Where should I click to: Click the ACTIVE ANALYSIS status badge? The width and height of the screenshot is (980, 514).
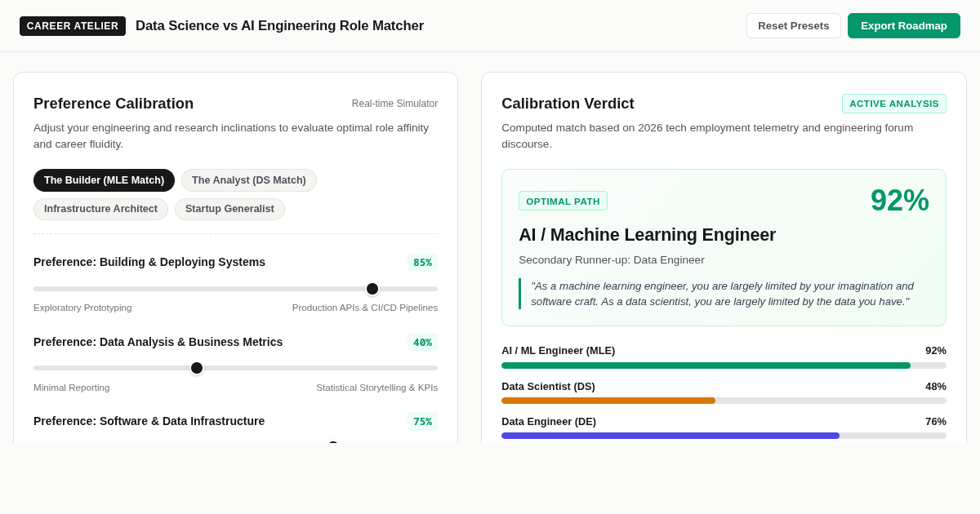894,104
